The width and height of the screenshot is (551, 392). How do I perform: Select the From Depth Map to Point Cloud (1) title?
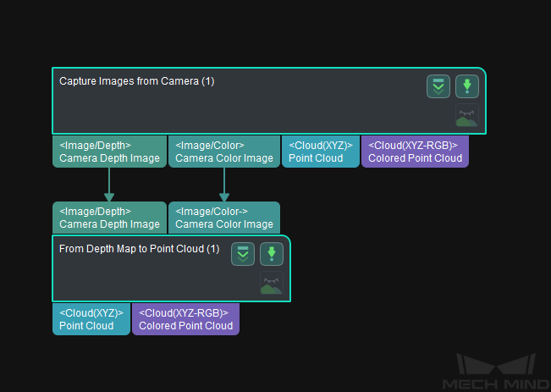point(139,249)
